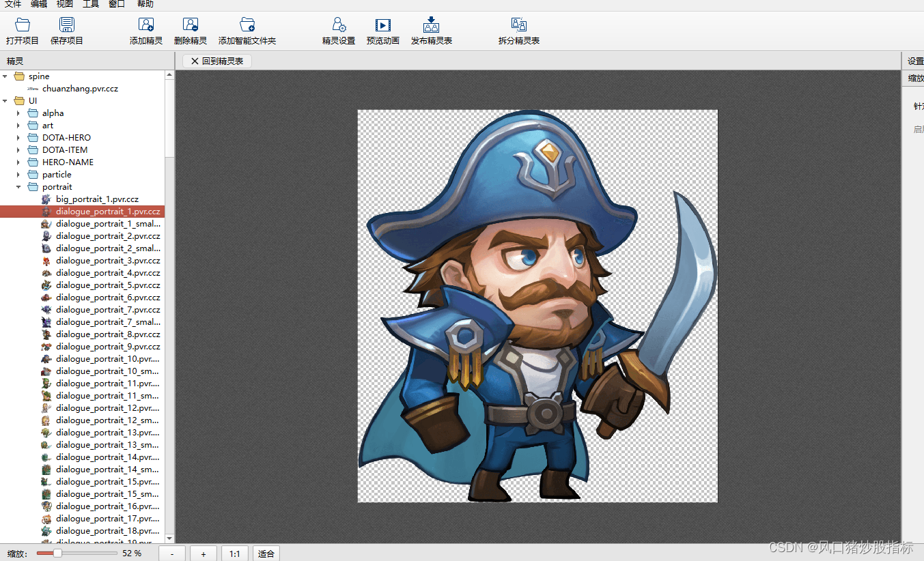Click the DOTA-HERO folder icon

33,138
